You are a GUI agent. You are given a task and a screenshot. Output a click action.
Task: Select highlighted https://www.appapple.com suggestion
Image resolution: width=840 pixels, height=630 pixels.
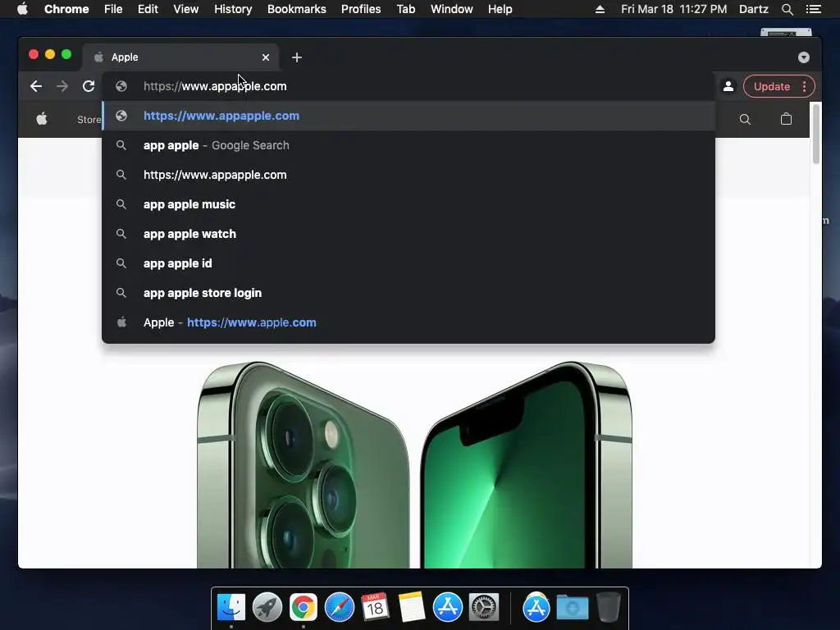(409, 116)
